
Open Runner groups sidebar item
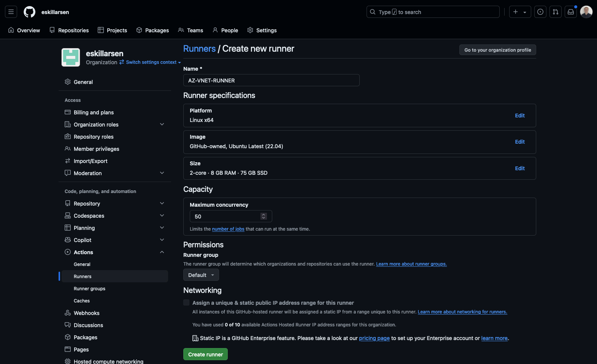(x=115, y=288)
